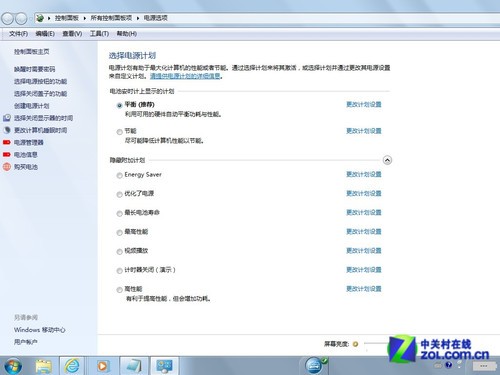
Task: Open the 编辑(E) menu
Action: click(45, 34)
